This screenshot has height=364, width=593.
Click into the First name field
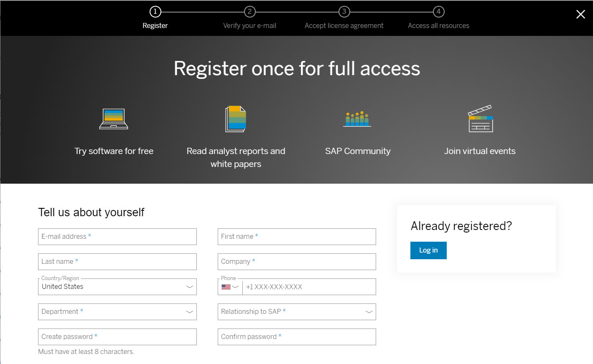(x=297, y=237)
